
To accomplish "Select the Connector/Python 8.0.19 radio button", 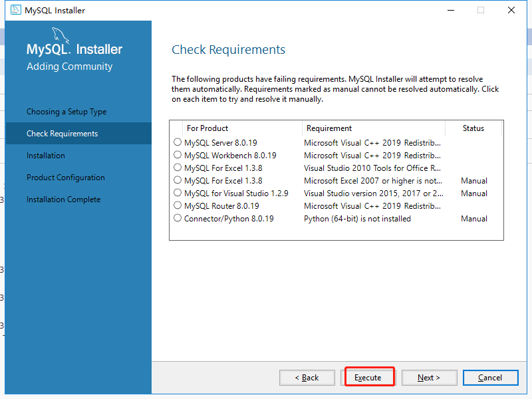I will point(178,218).
